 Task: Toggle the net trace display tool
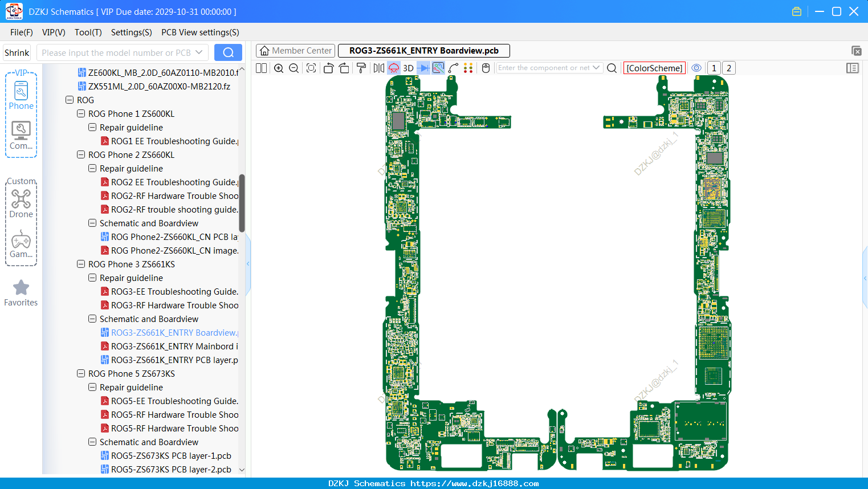(438, 68)
